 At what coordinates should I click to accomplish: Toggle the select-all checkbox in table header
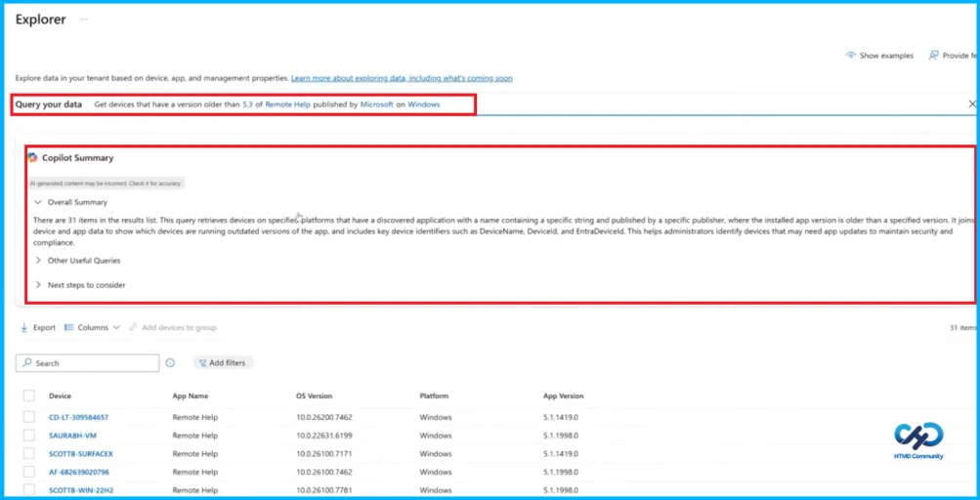(x=28, y=396)
